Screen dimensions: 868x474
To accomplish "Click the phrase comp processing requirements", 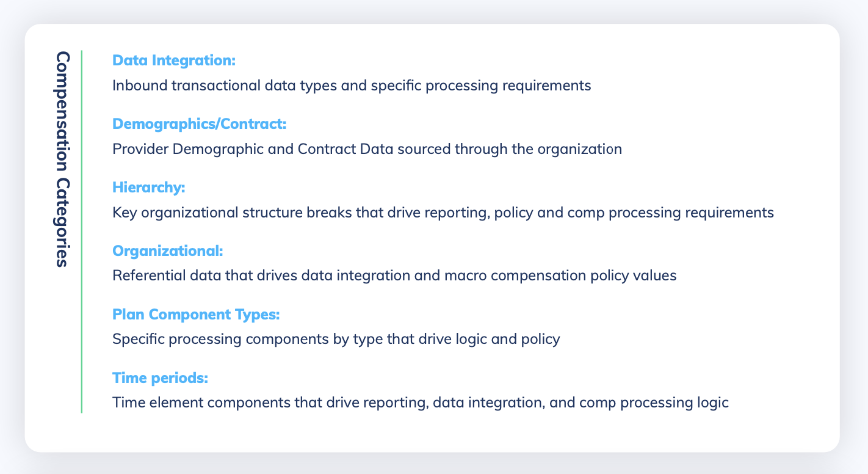I will click(671, 213).
